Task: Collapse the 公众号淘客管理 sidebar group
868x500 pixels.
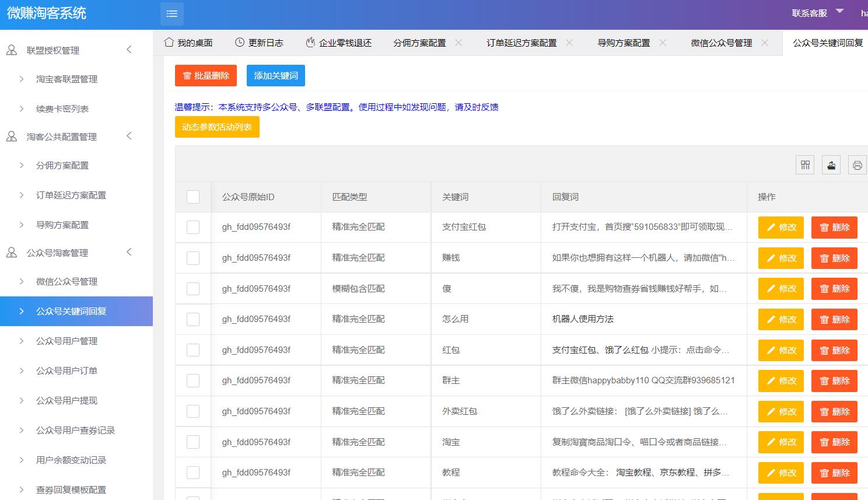Action: click(129, 252)
